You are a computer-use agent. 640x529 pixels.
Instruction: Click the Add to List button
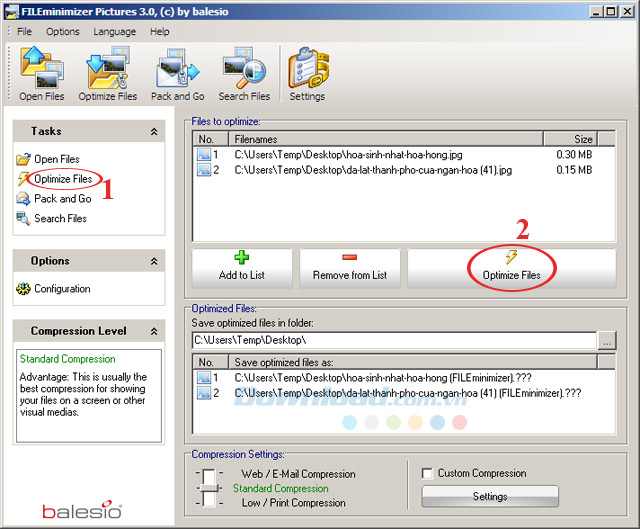(x=242, y=268)
